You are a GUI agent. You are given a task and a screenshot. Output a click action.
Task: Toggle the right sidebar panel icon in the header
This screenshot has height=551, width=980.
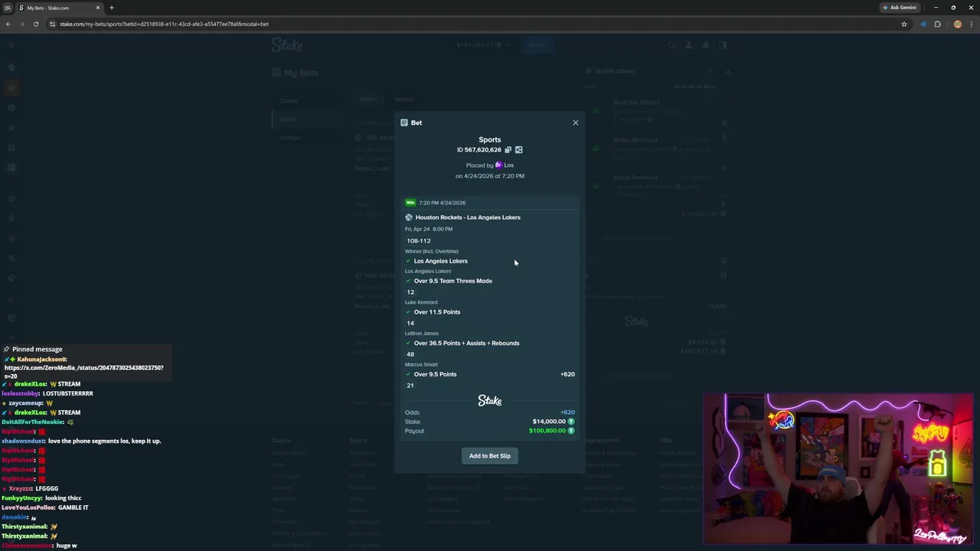722,45
